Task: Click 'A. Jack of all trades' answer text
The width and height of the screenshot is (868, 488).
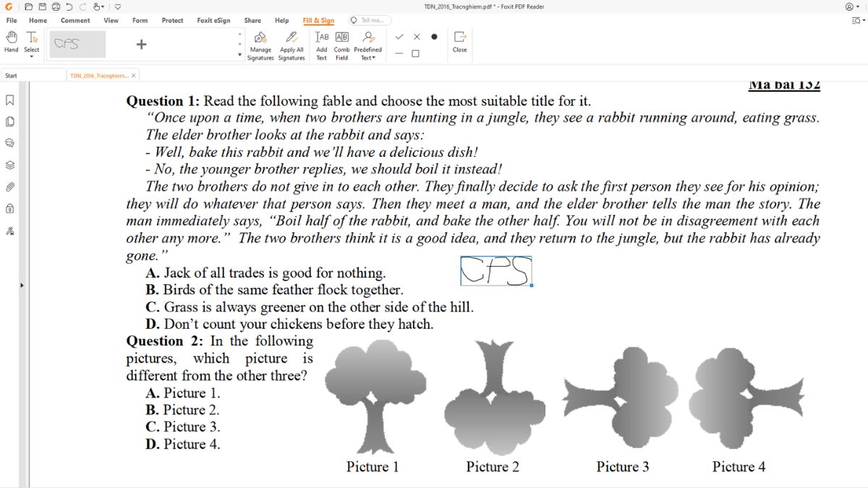Action: (x=265, y=273)
